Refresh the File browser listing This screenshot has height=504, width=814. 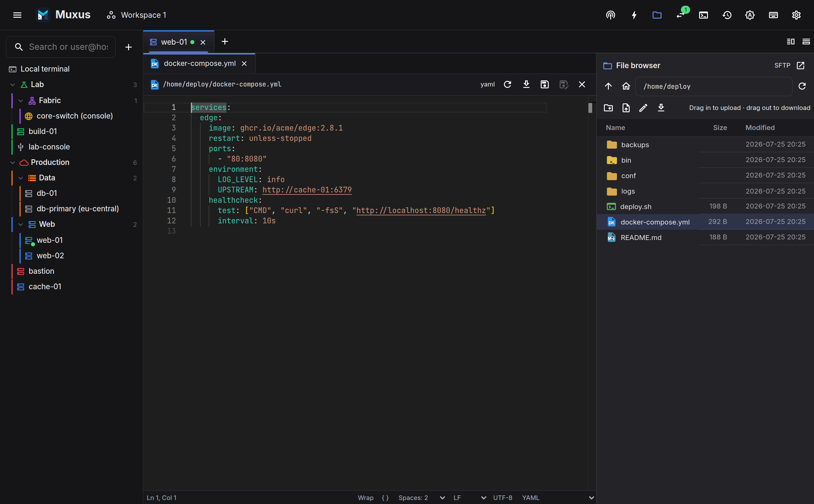[802, 86]
